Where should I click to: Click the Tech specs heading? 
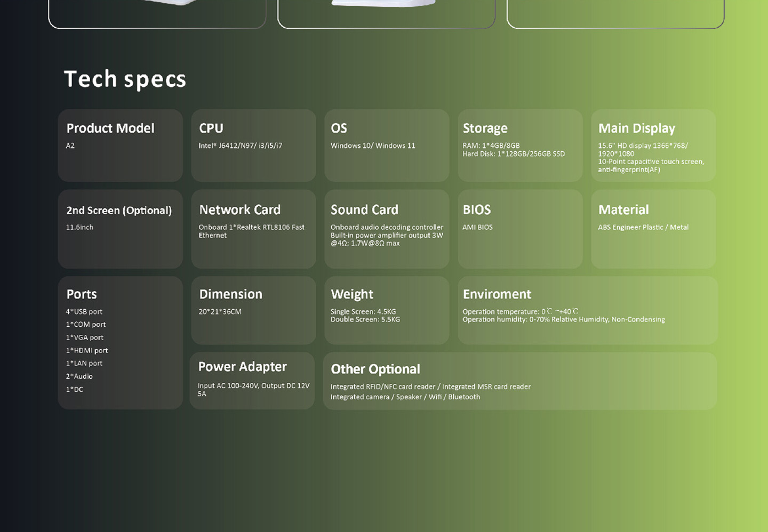point(125,79)
